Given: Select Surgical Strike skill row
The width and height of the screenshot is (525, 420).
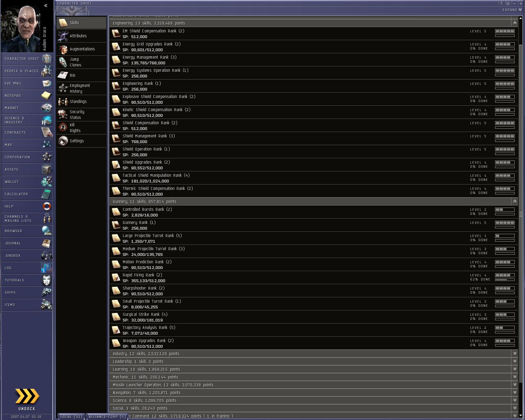Looking at the screenshot, I should coord(314,317).
